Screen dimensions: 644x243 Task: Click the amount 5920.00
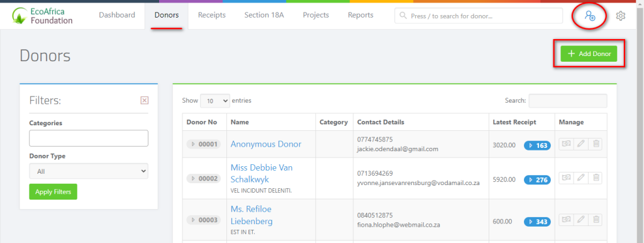coord(504,179)
